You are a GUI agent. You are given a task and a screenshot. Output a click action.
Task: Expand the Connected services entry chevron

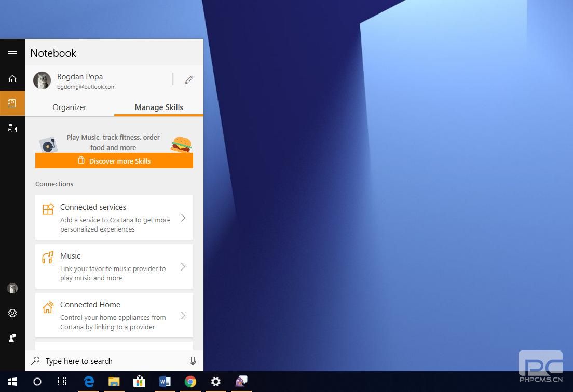(x=183, y=218)
